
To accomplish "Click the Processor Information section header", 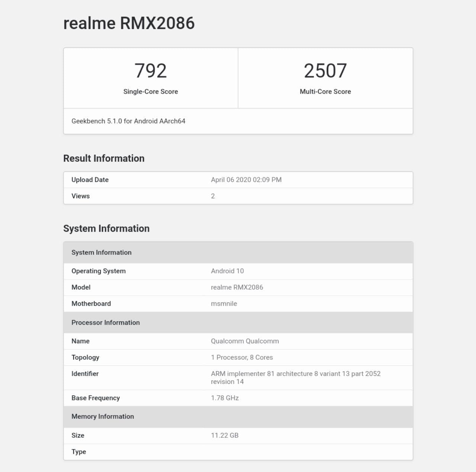I will coord(238,322).
